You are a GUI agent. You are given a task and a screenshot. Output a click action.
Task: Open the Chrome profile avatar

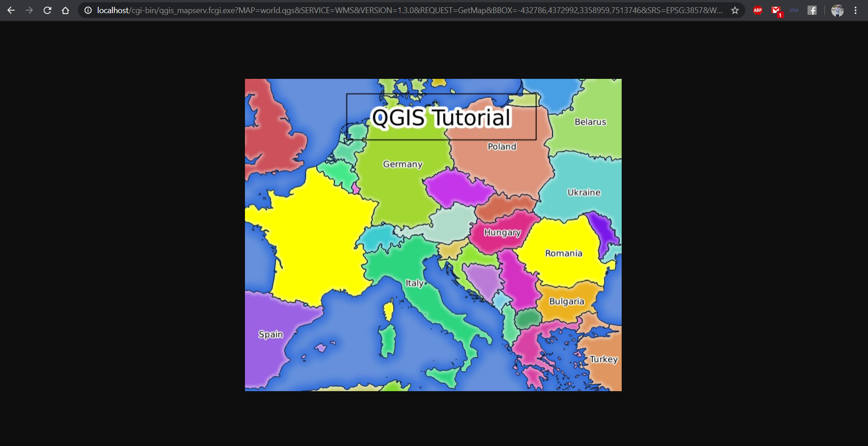pyautogui.click(x=837, y=10)
